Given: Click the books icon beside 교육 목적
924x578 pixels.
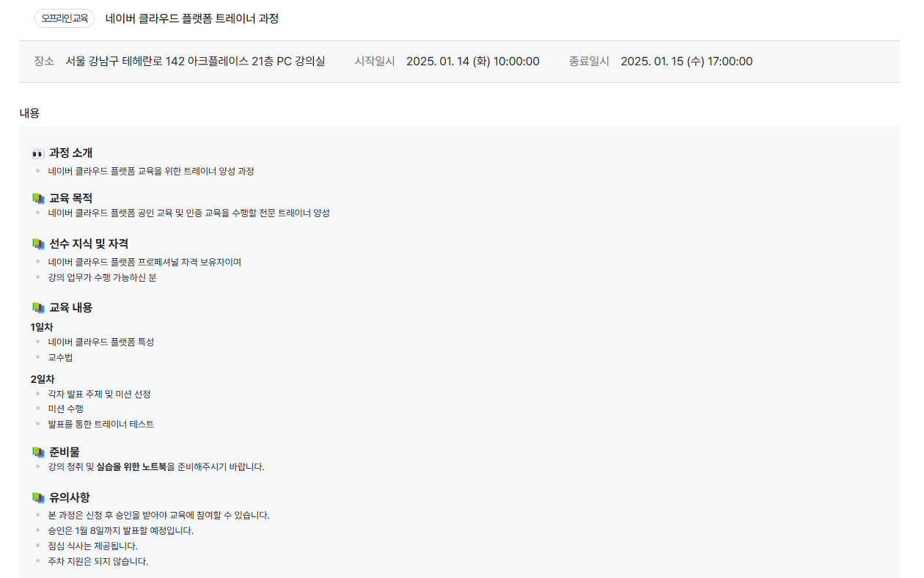Looking at the screenshot, I should click(x=38, y=199).
